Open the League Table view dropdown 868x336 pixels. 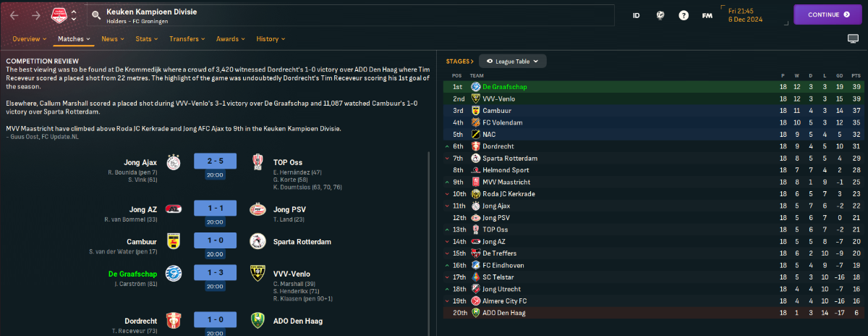coord(513,62)
